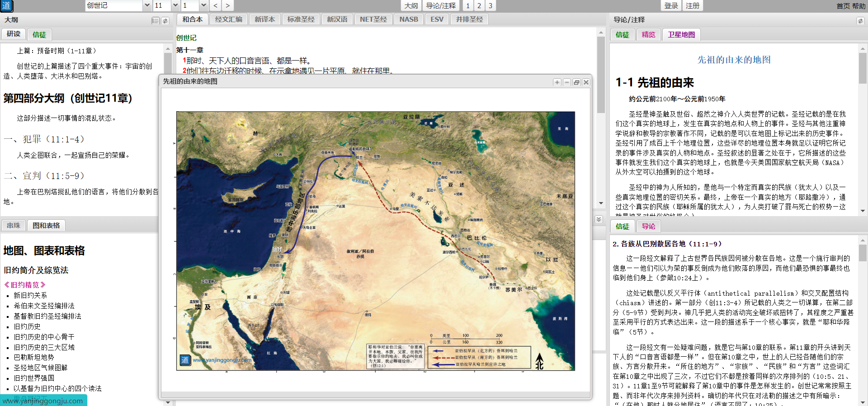The height and width of the screenshot is (406, 868).
Task: Collapse panel with double-chevron down icon
Action: tap(599, 219)
